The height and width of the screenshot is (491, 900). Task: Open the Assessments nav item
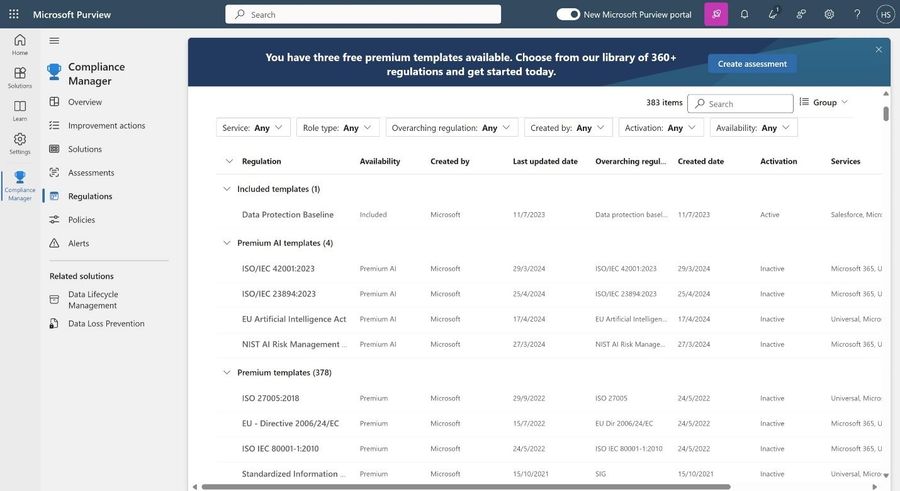click(91, 172)
